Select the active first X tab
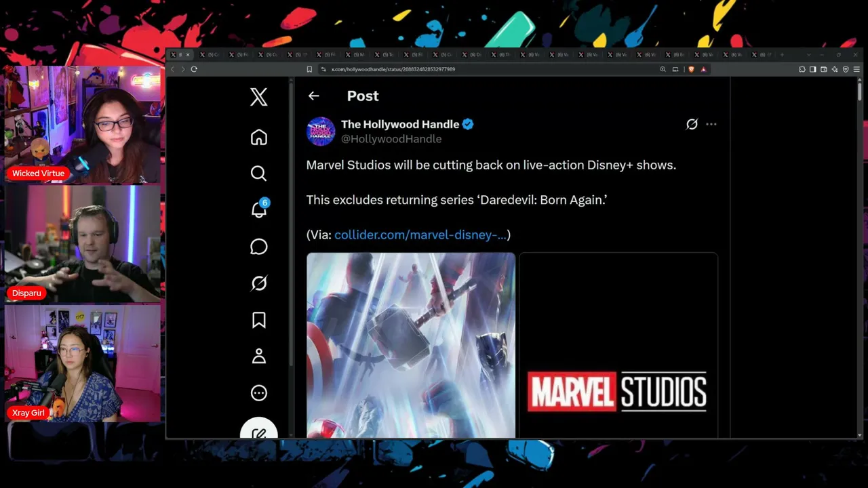This screenshot has width=868, height=488. click(179, 54)
